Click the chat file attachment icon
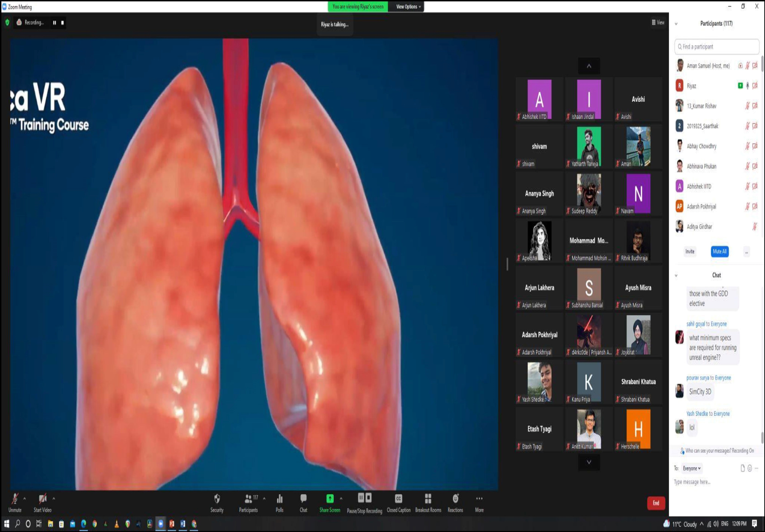The height and width of the screenshot is (532, 765). coord(742,468)
